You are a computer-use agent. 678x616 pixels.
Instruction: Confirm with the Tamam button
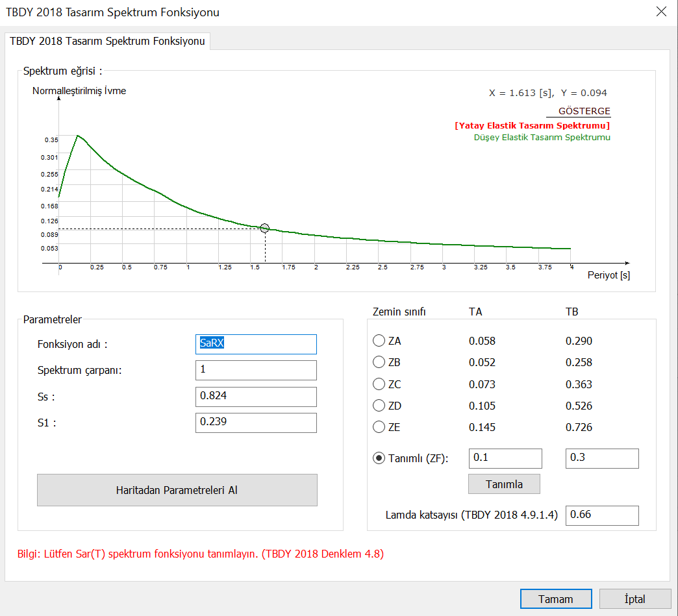[x=555, y=599]
